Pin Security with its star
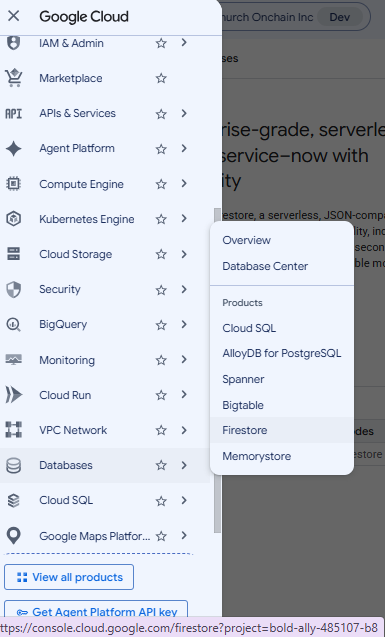The image size is (385, 637). [x=161, y=290]
